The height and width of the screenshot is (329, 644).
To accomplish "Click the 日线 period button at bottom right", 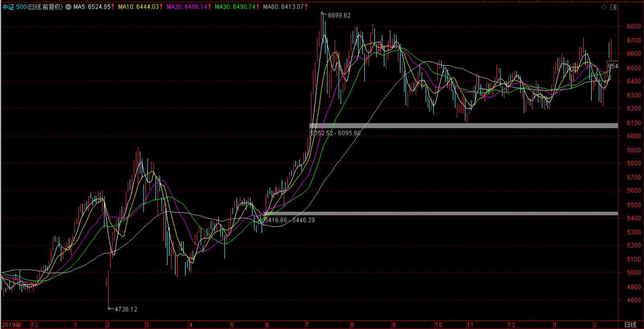I will tap(630, 325).
